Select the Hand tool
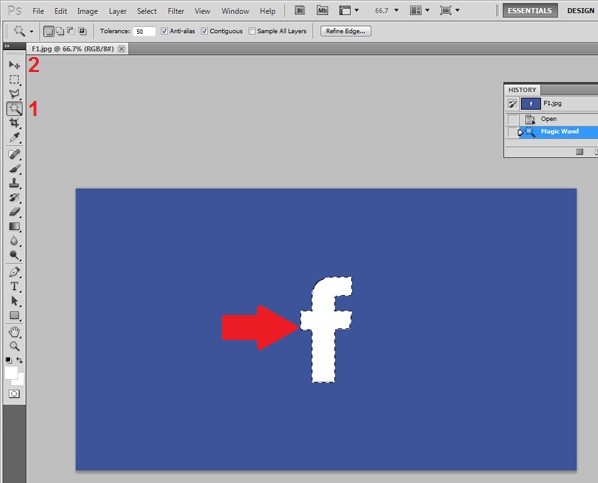598x483 pixels. tap(14, 332)
